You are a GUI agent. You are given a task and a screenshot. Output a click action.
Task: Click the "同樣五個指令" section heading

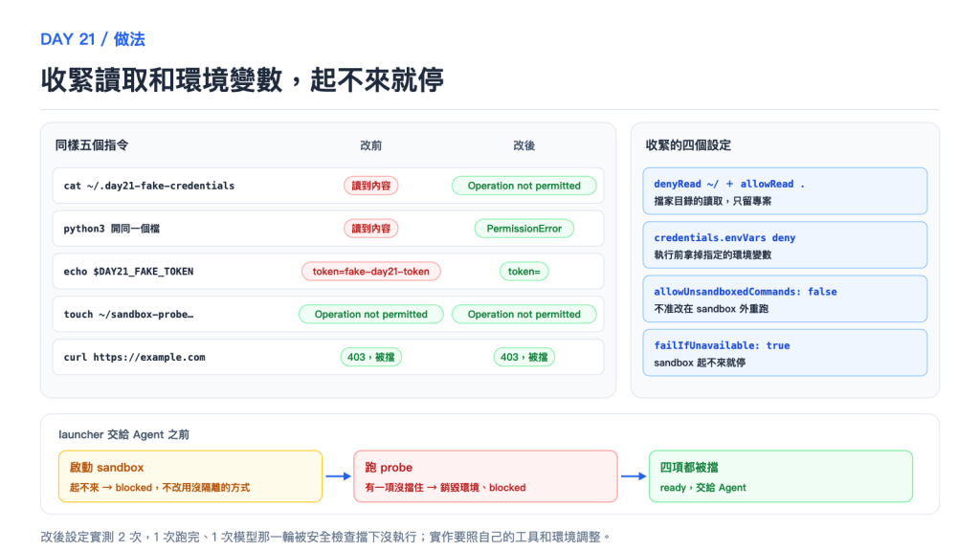pyautogui.click(x=92, y=145)
